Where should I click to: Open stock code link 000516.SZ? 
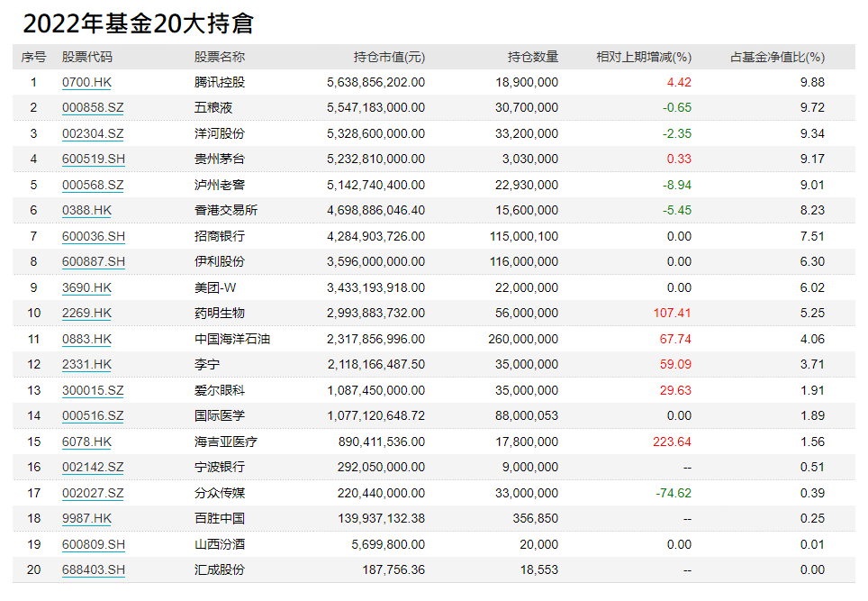coord(93,416)
